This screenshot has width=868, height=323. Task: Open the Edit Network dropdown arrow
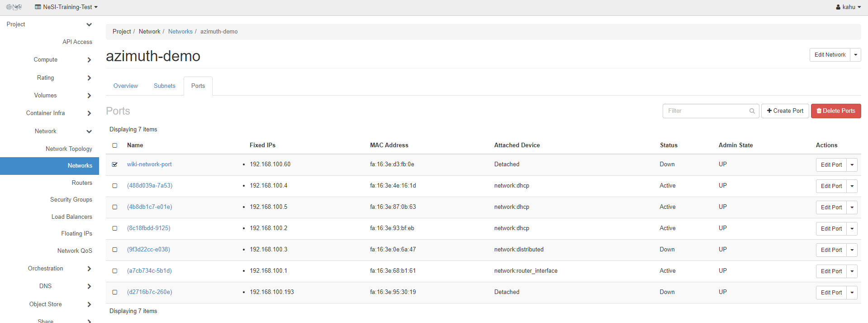click(x=855, y=55)
